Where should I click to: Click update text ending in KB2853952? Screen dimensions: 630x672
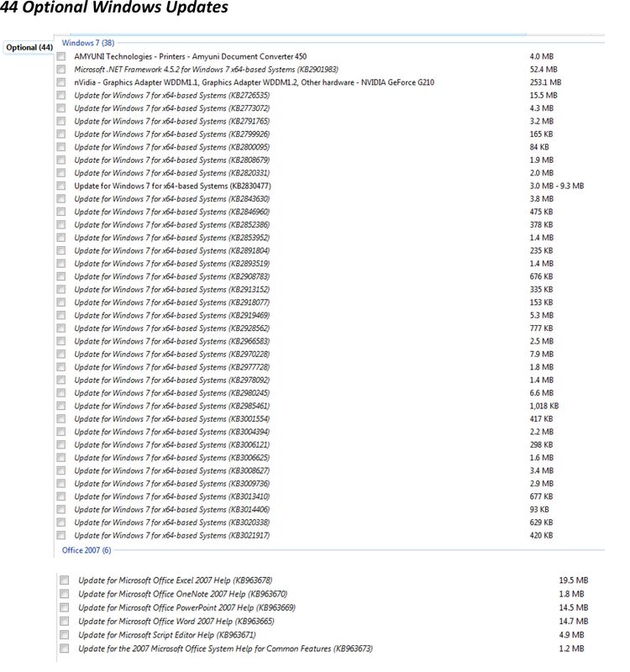click(x=172, y=238)
